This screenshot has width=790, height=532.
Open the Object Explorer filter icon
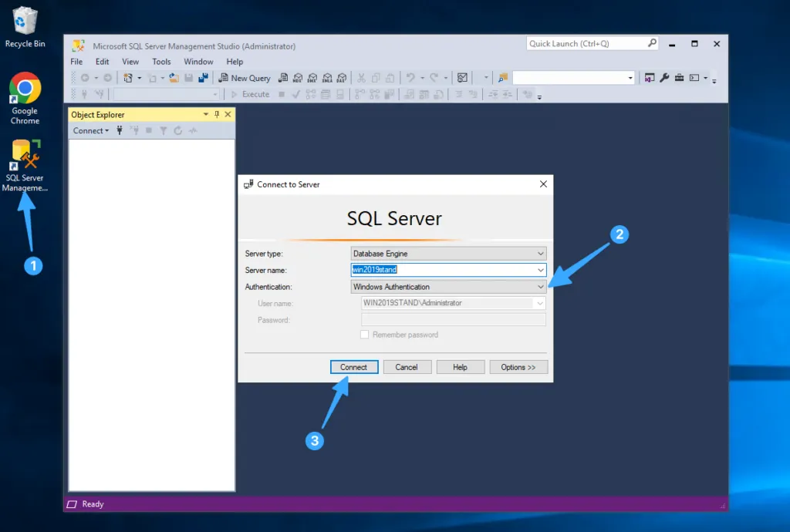click(x=164, y=130)
